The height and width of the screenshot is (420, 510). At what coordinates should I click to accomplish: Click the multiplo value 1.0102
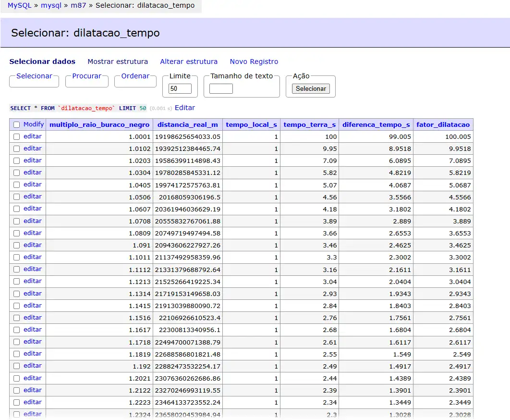[140, 149]
